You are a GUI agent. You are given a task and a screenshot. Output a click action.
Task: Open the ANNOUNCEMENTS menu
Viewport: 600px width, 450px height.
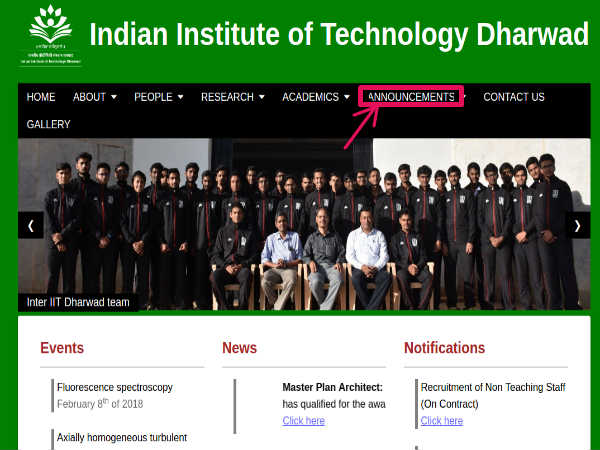[x=411, y=97]
